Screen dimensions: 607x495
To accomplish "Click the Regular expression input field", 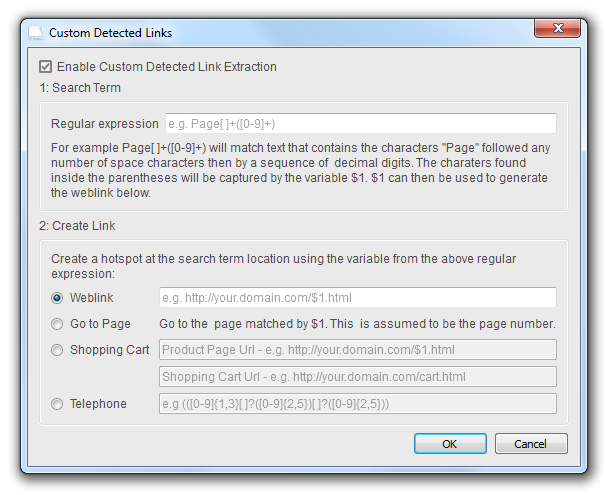I will pyautogui.click(x=358, y=124).
